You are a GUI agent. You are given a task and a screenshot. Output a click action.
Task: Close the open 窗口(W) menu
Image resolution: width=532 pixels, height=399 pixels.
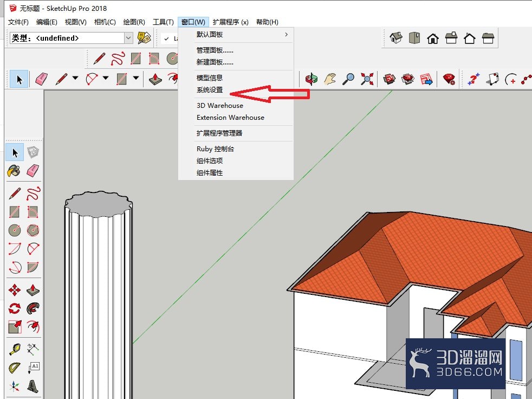click(193, 22)
